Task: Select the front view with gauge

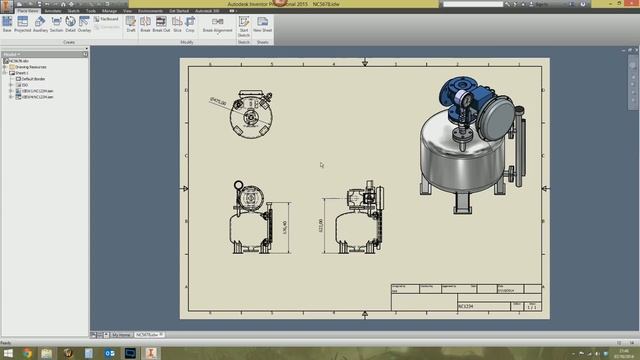Action: (x=251, y=218)
